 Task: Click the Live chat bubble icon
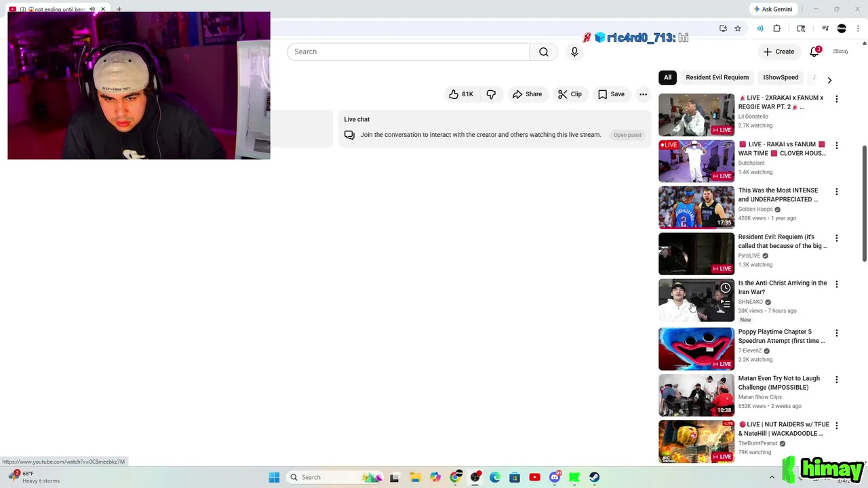(x=349, y=135)
